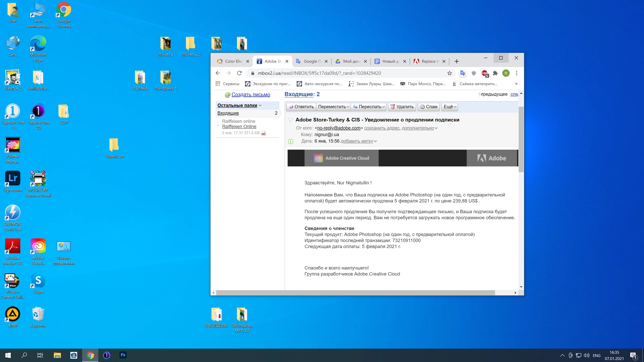Click the green info icon beside date
The width and height of the screenshot is (644, 362).
point(290,142)
